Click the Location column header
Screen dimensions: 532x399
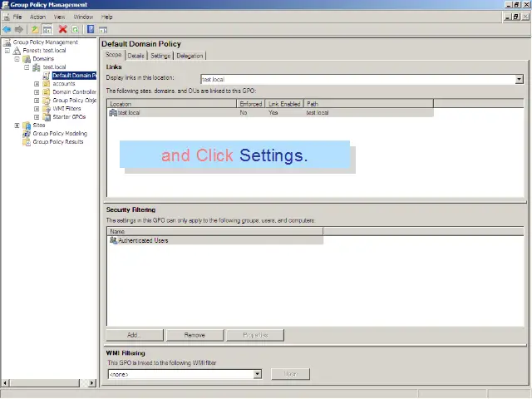[x=172, y=104]
